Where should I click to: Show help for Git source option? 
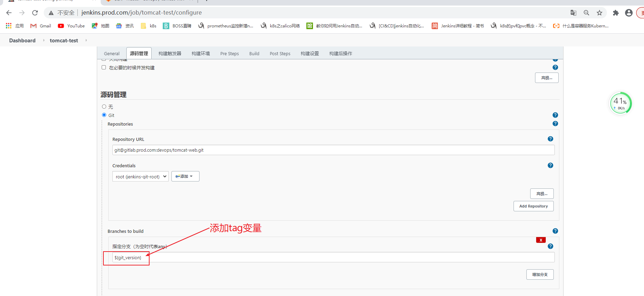(555, 115)
